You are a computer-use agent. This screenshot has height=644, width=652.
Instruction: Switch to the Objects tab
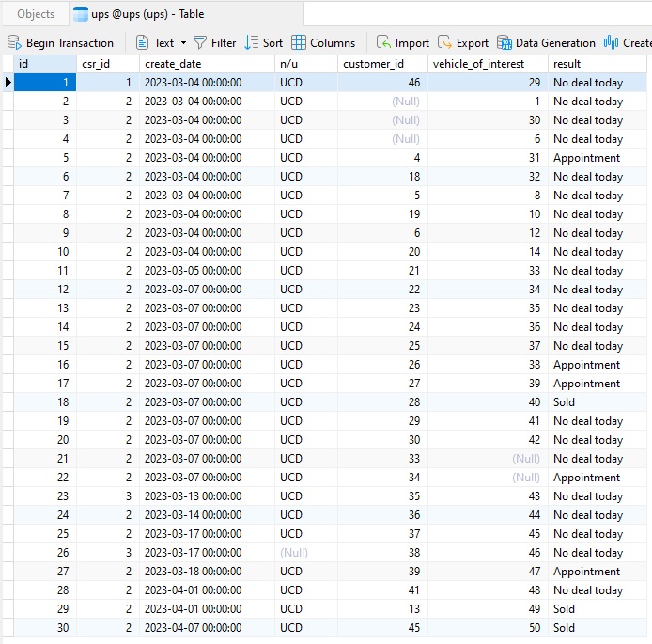(36, 14)
